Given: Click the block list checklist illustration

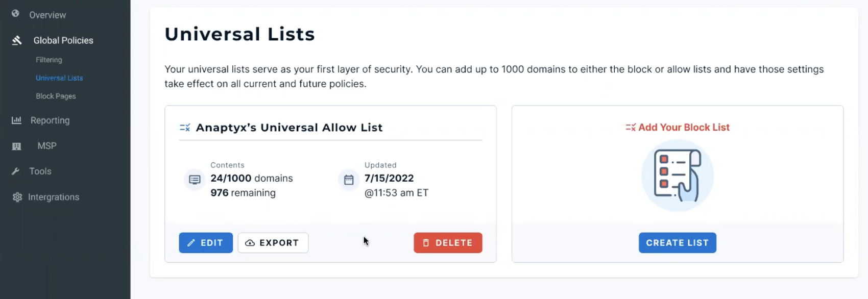Looking at the screenshot, I should pos(678,176).
